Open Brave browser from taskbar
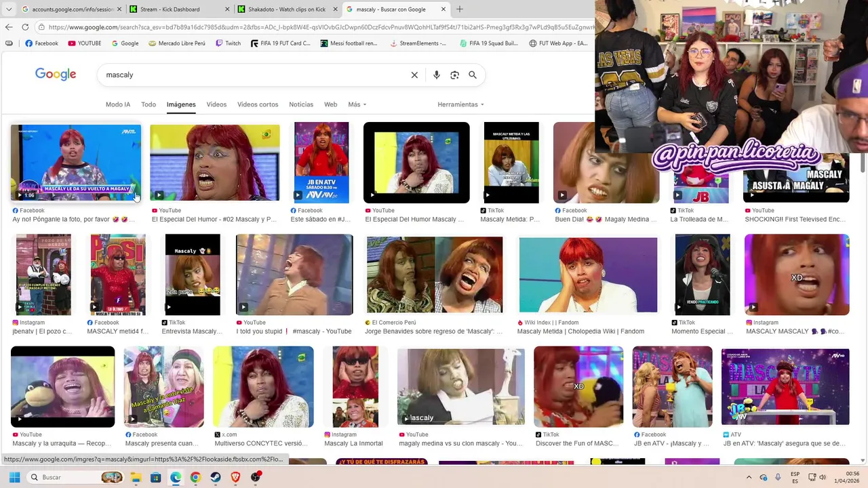 235,477
